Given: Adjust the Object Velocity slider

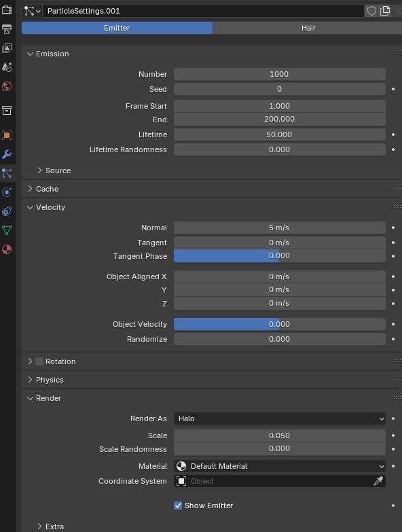Looking at the screenshot, I should (280, 324).
